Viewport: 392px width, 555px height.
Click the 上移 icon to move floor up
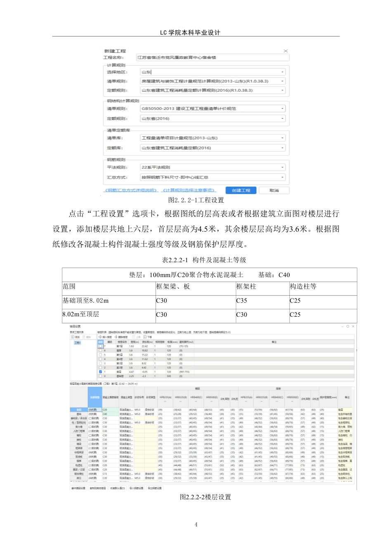click(133, 336)
